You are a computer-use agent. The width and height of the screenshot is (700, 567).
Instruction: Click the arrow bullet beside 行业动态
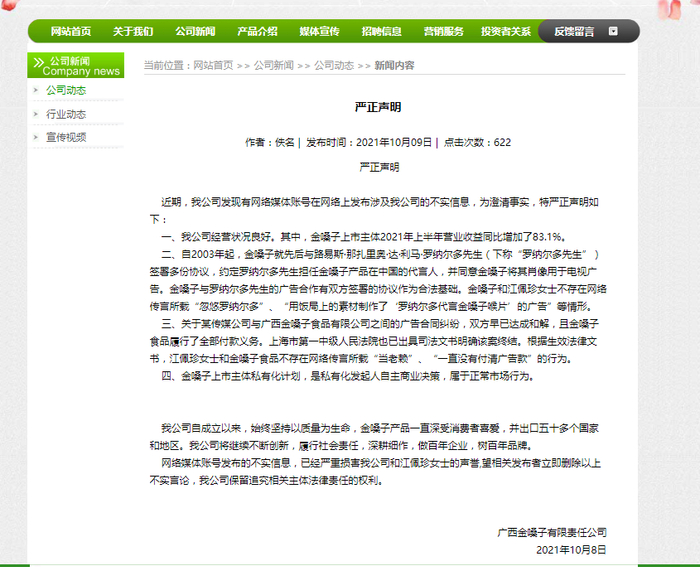pos(36,114)
